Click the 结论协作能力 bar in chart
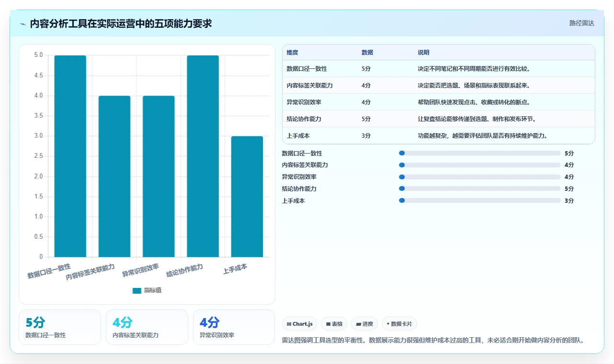Screen dimensions: 614x364 pyautogui.click(x=203, y=156)
